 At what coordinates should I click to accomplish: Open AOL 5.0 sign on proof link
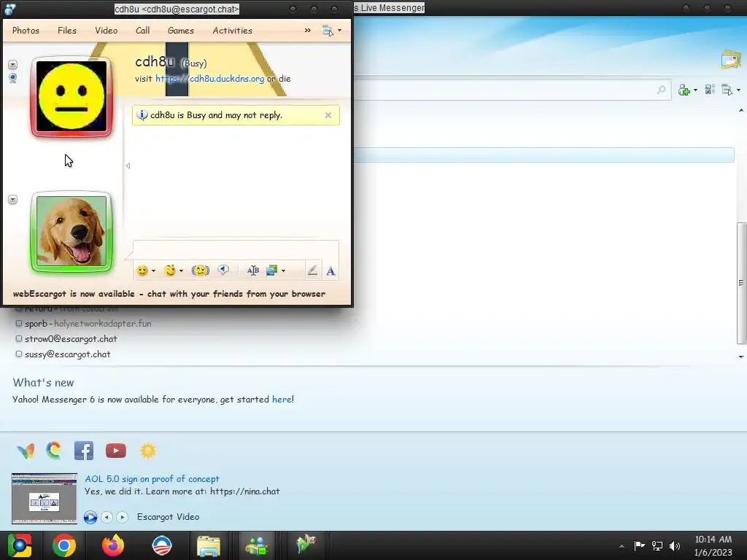point(152,478)
